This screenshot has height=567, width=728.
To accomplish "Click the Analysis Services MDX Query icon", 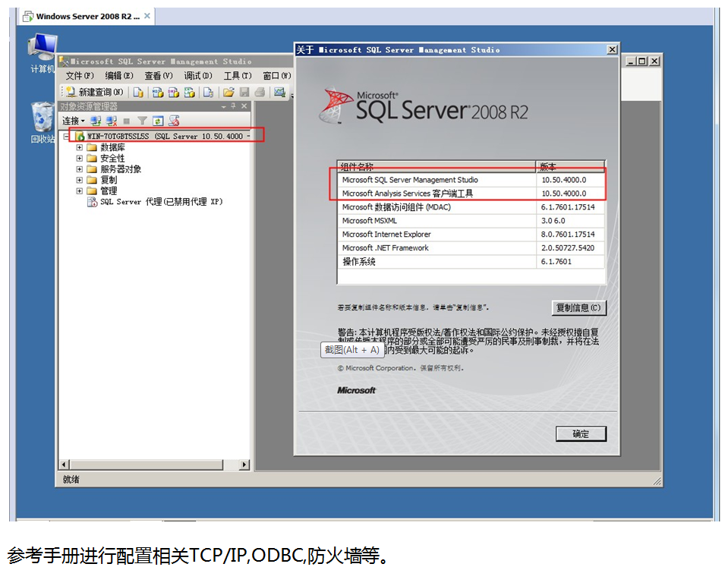I will click(158, 92).
